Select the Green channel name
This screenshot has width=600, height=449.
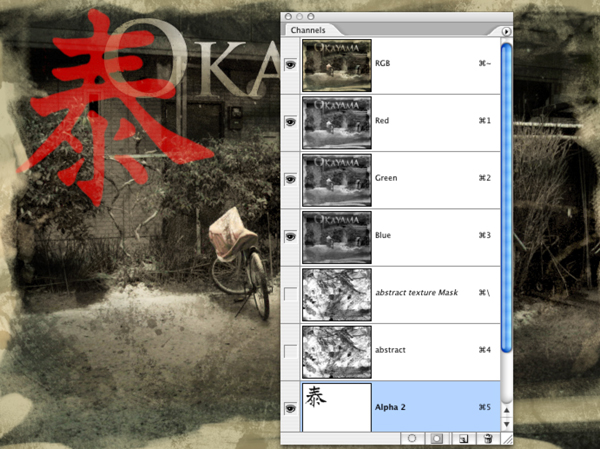click(x=386, y=179)
